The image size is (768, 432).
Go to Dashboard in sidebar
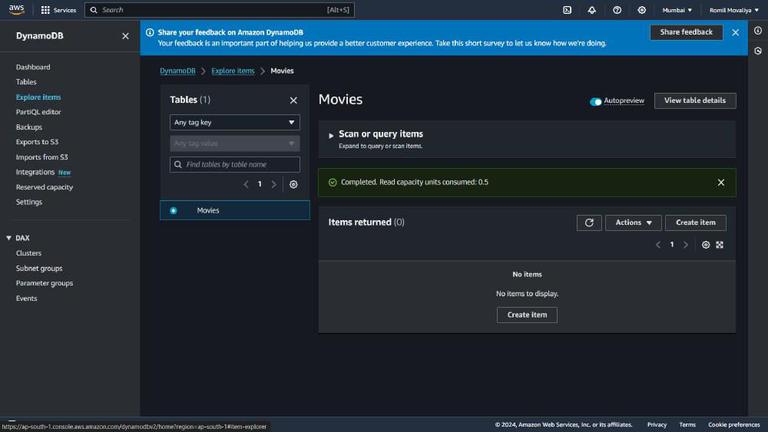[x=33, y=67]
